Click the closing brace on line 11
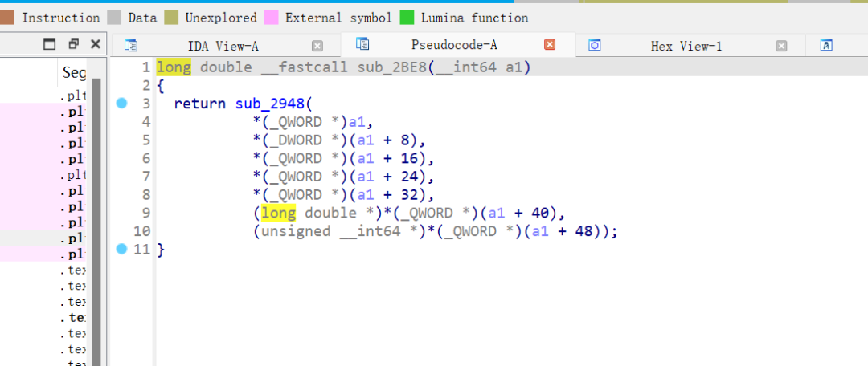This screenshot has height=366, width=868. tap(161, 250)
